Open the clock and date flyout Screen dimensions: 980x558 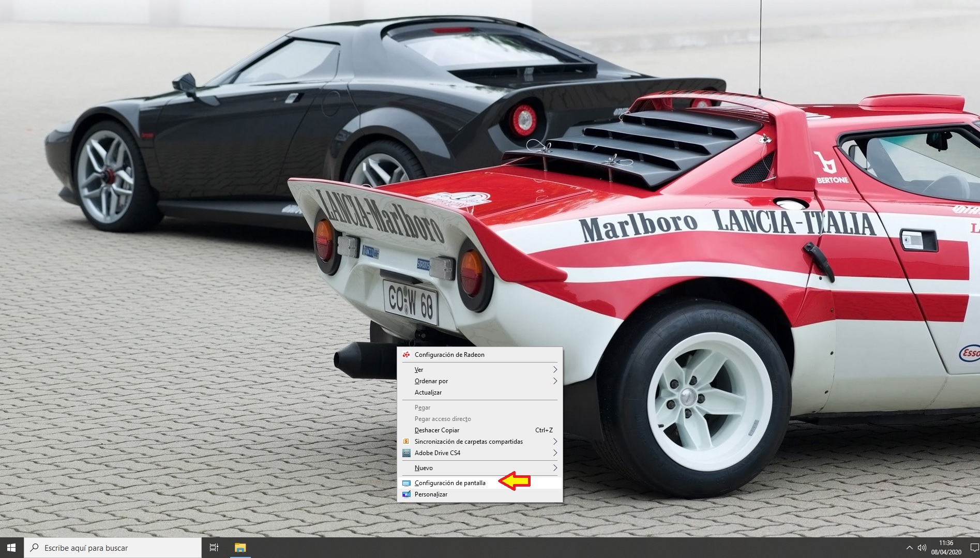(x=946, y=548)
